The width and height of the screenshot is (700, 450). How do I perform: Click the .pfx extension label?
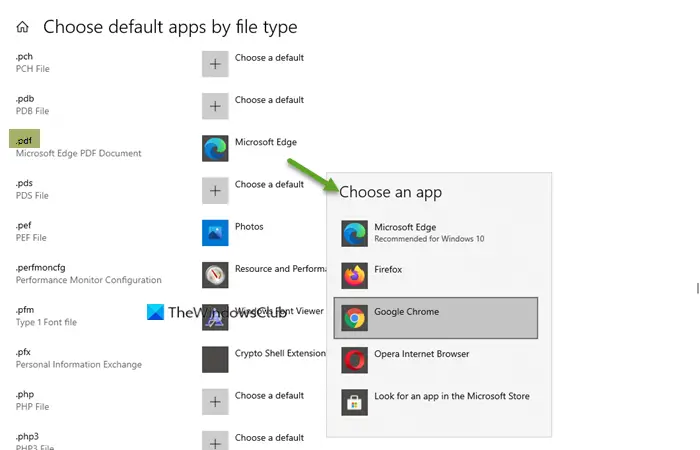click(24, 352)
